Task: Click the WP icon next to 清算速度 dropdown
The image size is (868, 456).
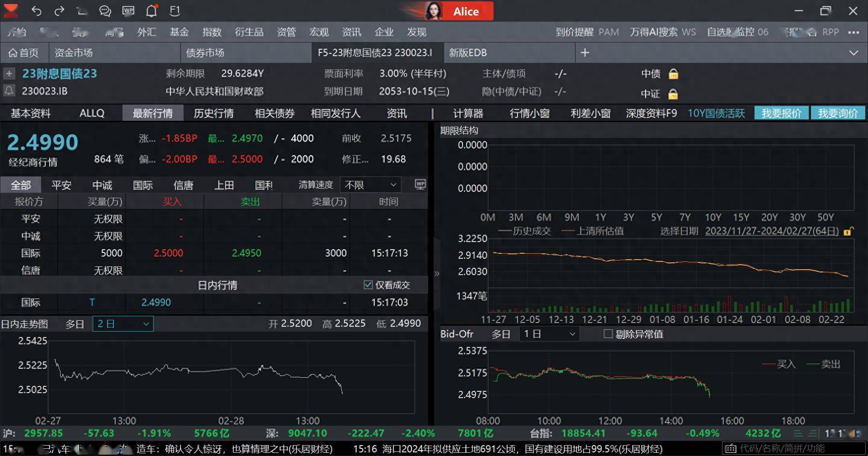Action: click(420, 184)
